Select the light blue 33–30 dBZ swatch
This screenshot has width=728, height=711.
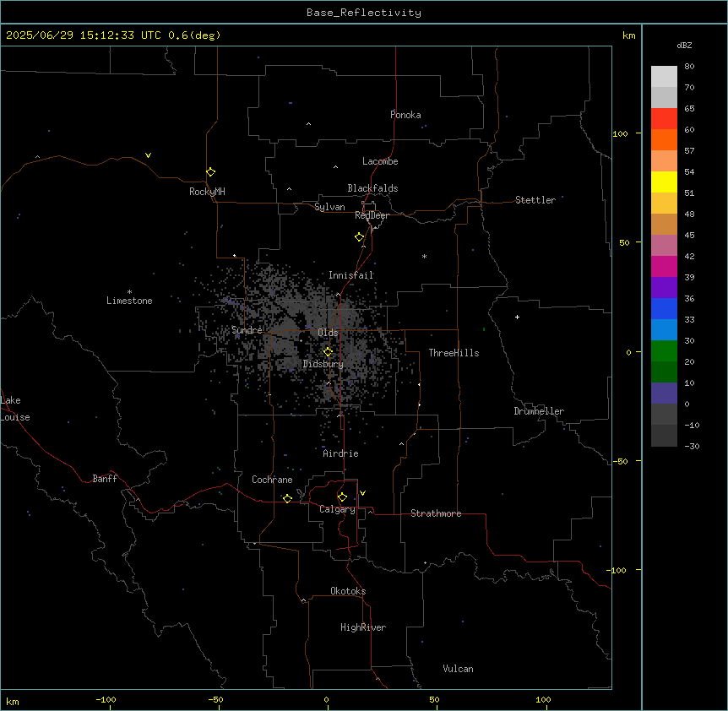click(x=664, y=330)
